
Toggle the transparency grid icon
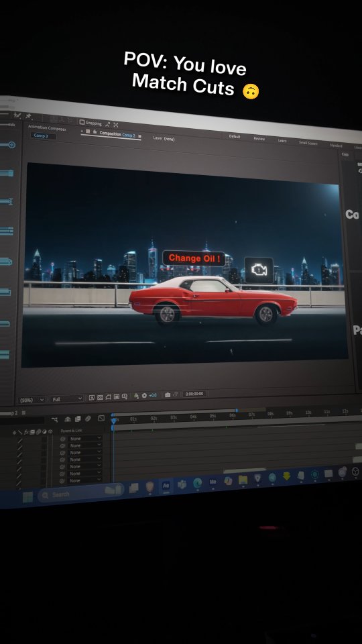(x=99, y=397)
